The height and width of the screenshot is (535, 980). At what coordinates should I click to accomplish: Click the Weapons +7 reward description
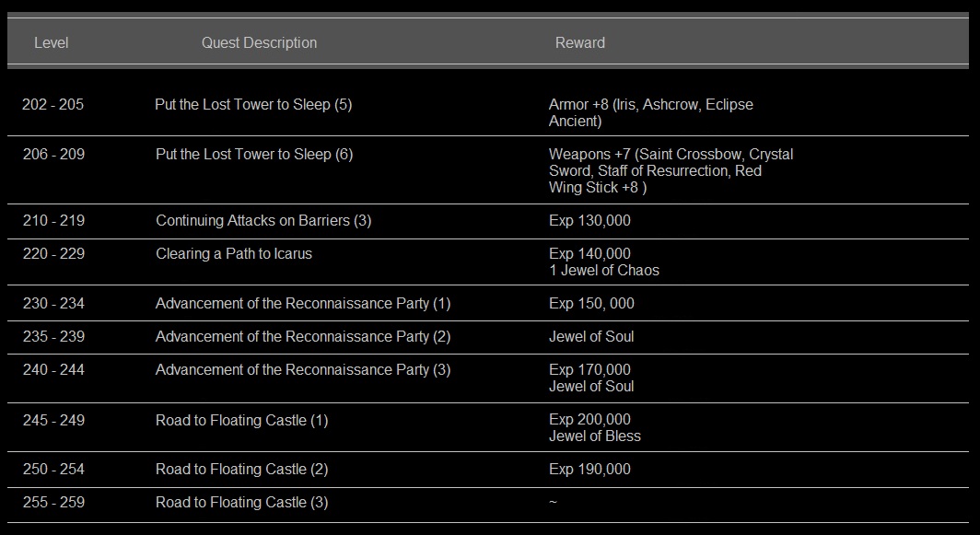pos(671,154)
